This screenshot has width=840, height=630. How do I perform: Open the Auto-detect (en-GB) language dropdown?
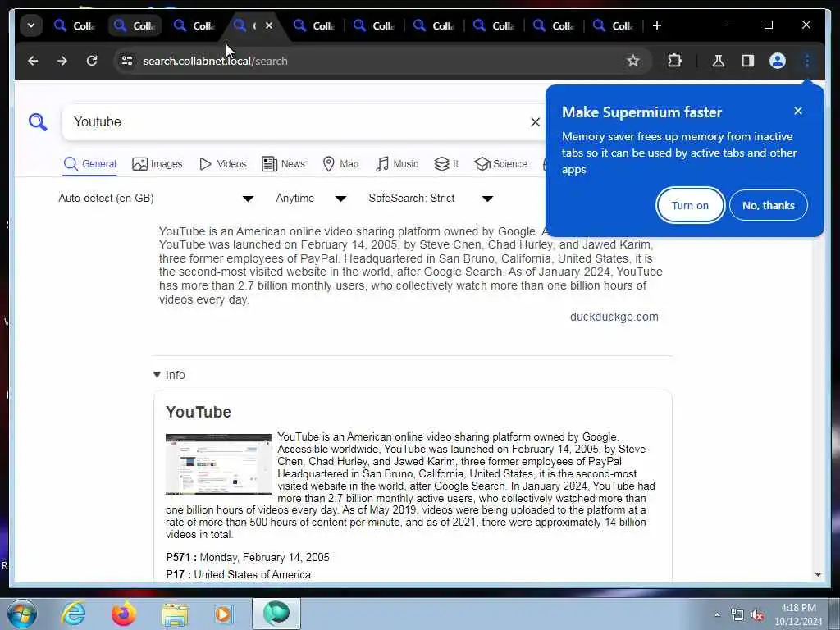156,199
